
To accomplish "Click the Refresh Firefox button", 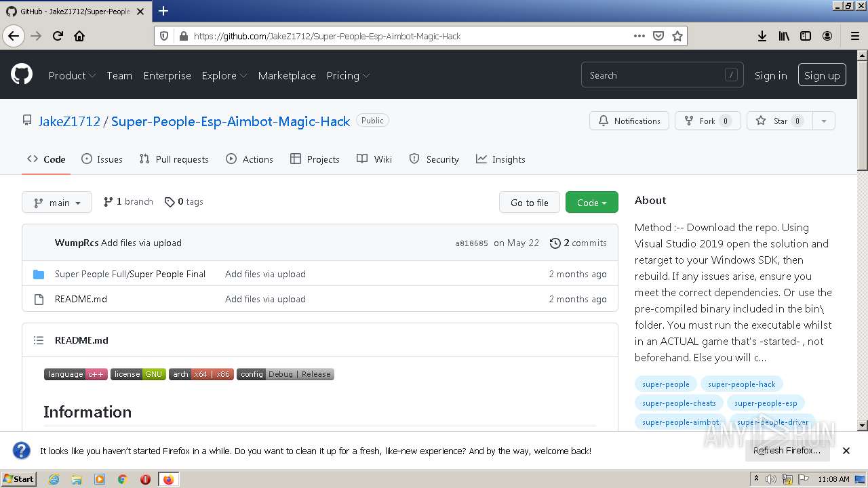I will [x=787, y=451].
